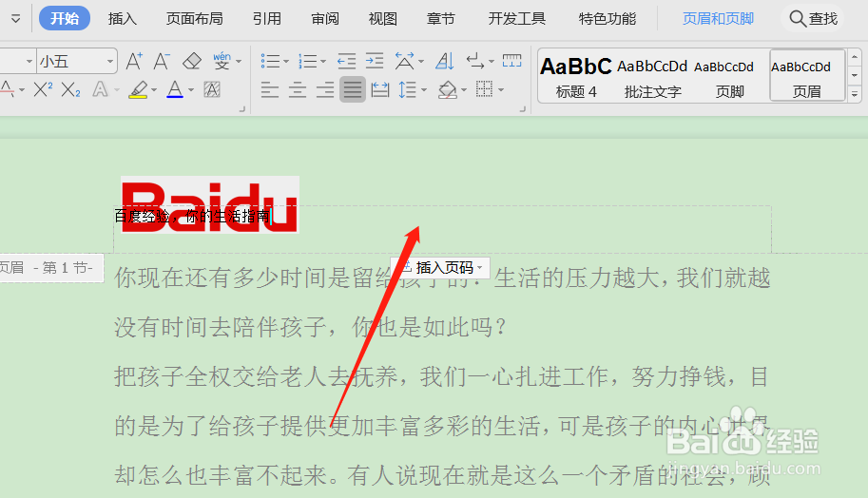Open the phonetic guide (wén) tool
Viewport: 868px width, 498px height.
pyautogui.click(x=222, y=61)
